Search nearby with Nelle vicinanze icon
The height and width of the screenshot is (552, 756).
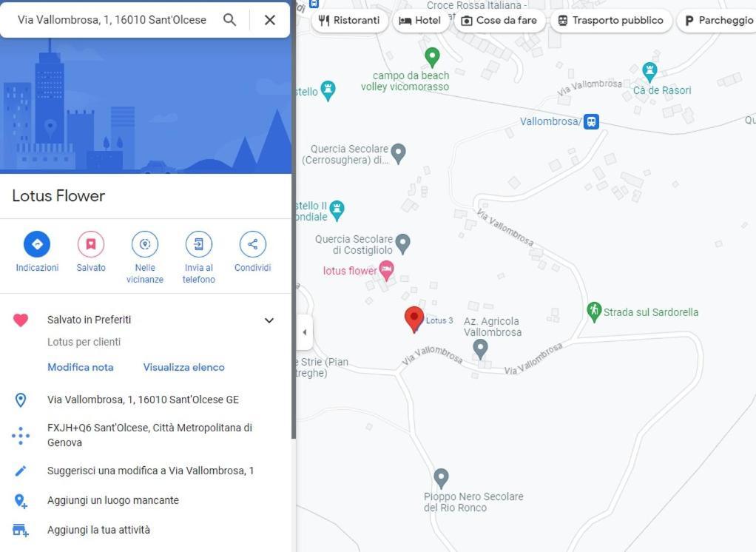click(145, 244)
